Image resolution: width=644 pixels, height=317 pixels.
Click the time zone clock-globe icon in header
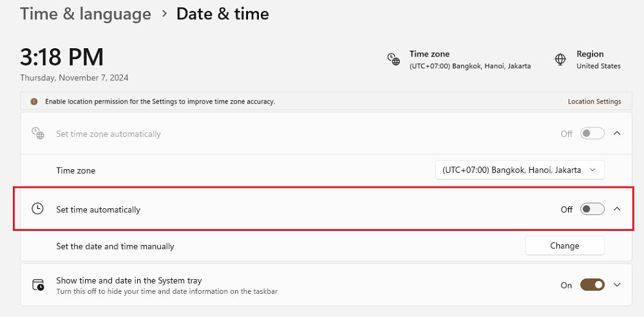click(x=393, y=59)
